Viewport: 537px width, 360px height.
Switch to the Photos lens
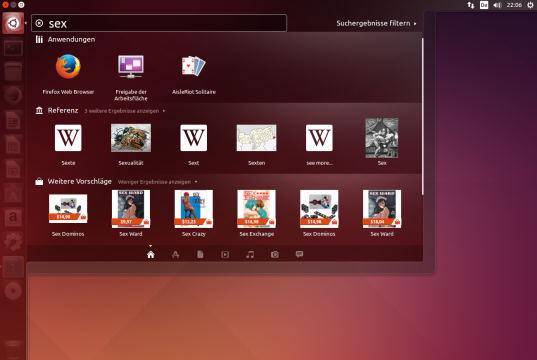point(275,255)
